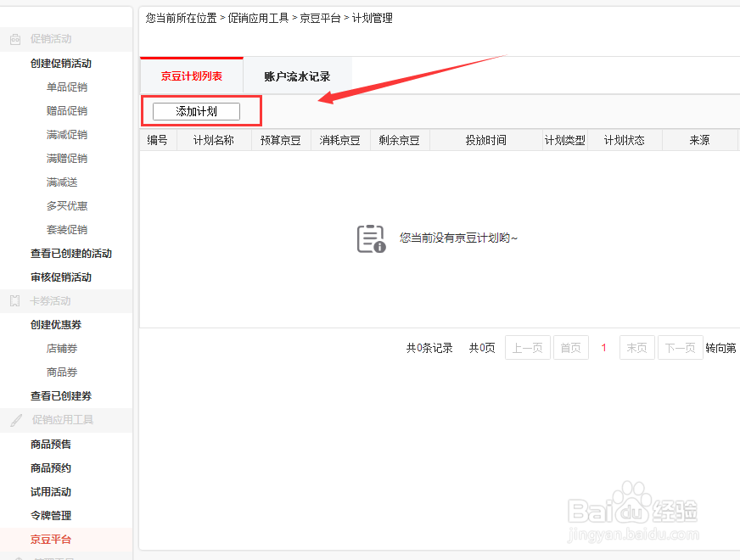Screen dimensions: 740x560
Task: Open 令牌管理 in sidebar
Action: pyautogui.click(x=51, y=516)
